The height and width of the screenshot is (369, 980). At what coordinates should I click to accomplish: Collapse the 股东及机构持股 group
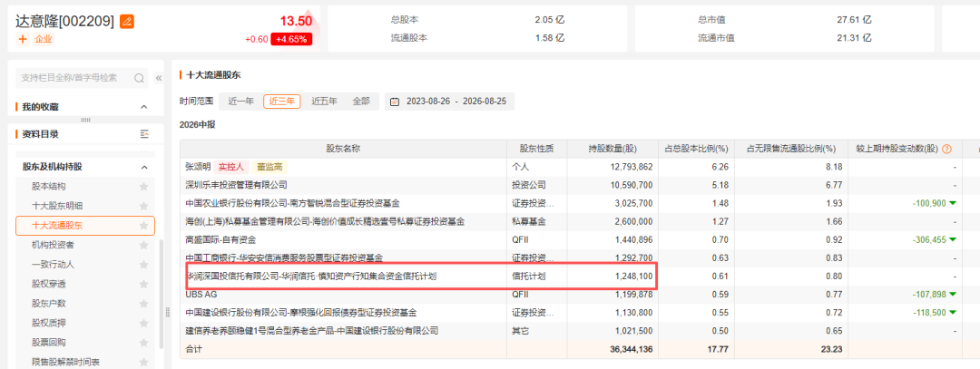[143, 167]
